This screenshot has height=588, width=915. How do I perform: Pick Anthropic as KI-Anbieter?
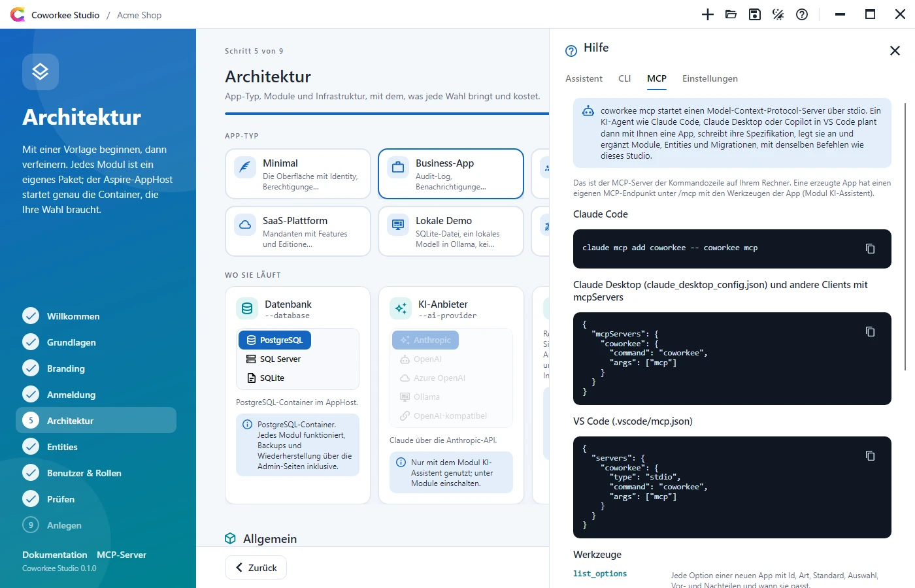(425, 340)
